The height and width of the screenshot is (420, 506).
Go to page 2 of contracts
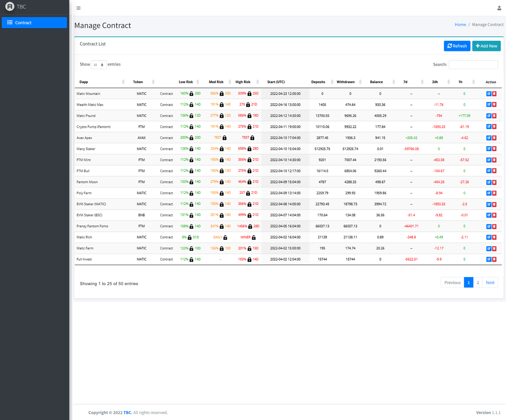[478, 283]
